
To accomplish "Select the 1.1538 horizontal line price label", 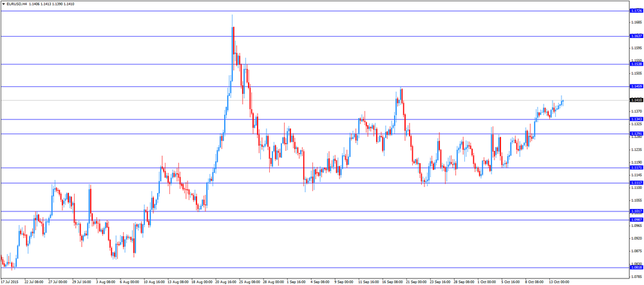I will 636,64.
